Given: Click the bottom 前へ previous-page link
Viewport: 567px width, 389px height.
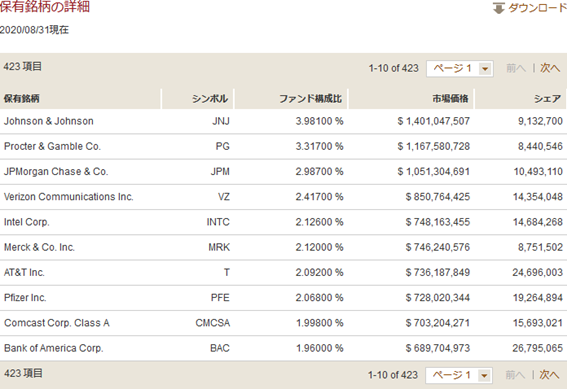Looking at the screenshot, I should (515, 375).
